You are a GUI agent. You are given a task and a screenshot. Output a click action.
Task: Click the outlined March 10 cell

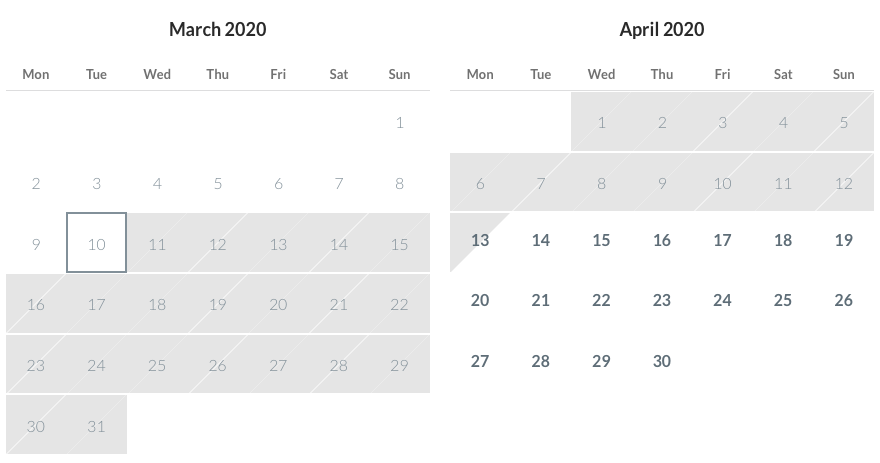[96, 243]
